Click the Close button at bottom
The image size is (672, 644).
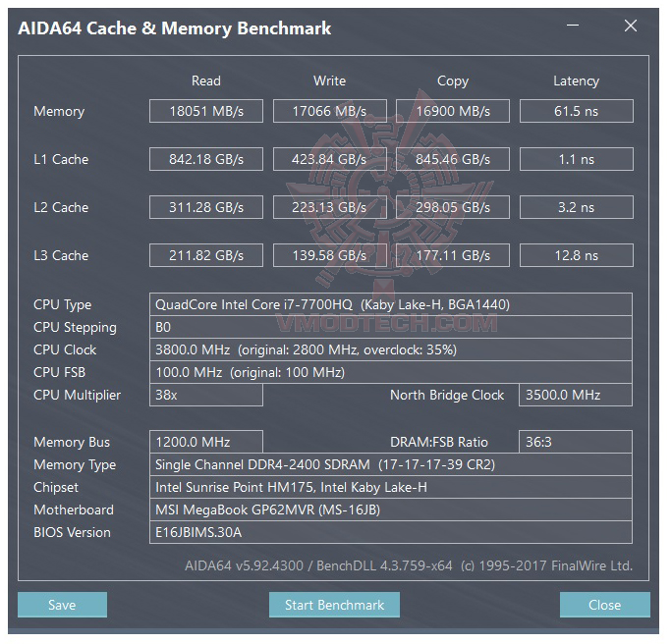(x=605, y=604)
